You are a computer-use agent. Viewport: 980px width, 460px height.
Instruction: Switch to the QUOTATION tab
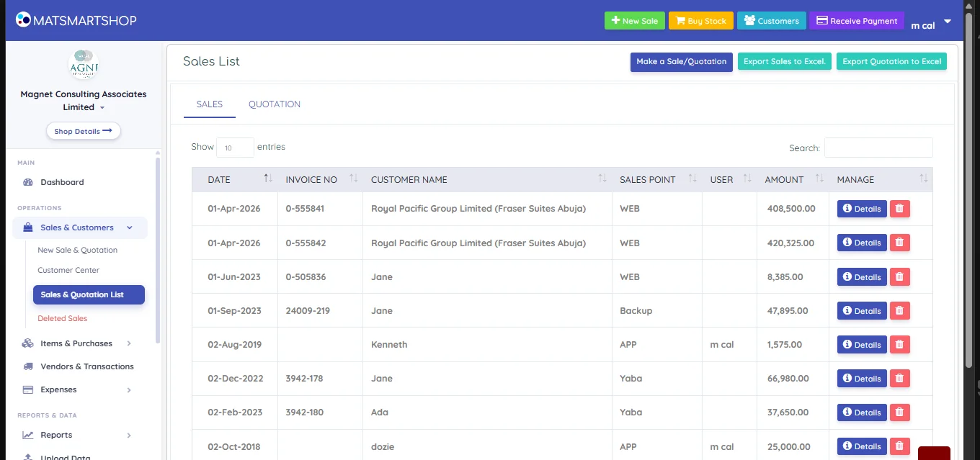tap(275, 104)
